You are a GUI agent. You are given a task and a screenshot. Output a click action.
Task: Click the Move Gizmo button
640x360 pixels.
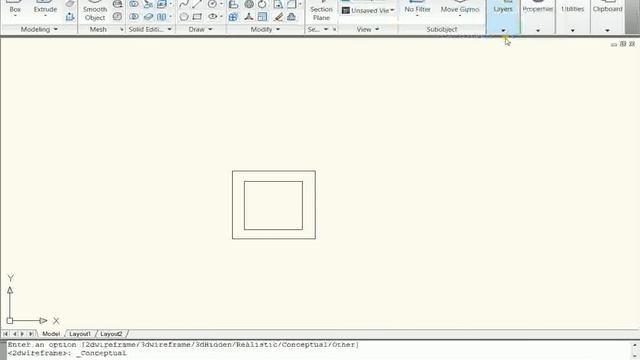point(460,9)
